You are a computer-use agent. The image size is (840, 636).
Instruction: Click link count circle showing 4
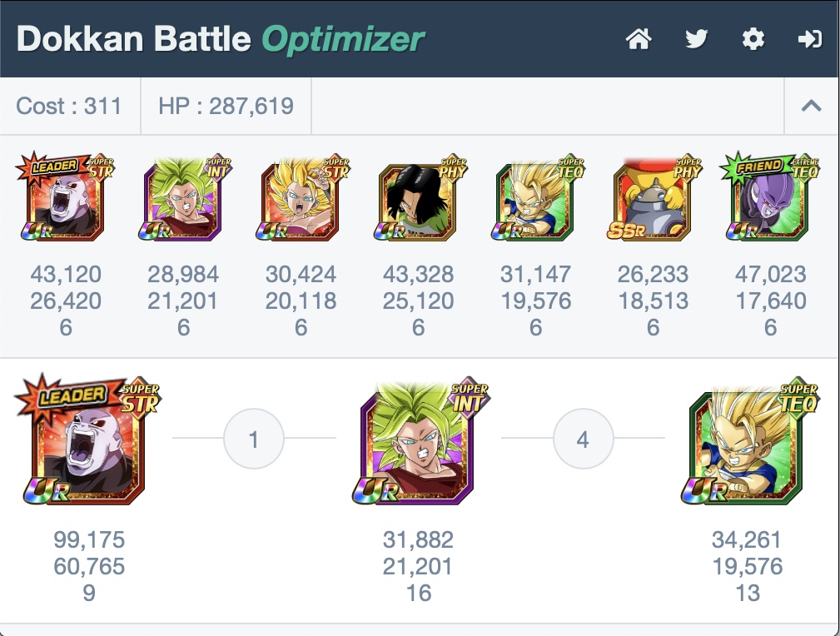[583, 439]
